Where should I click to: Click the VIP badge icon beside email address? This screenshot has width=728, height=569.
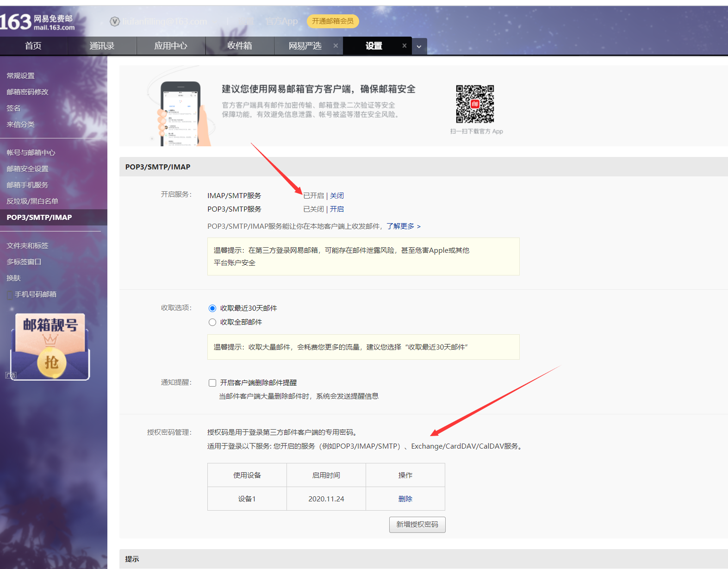tap(115, 21)
